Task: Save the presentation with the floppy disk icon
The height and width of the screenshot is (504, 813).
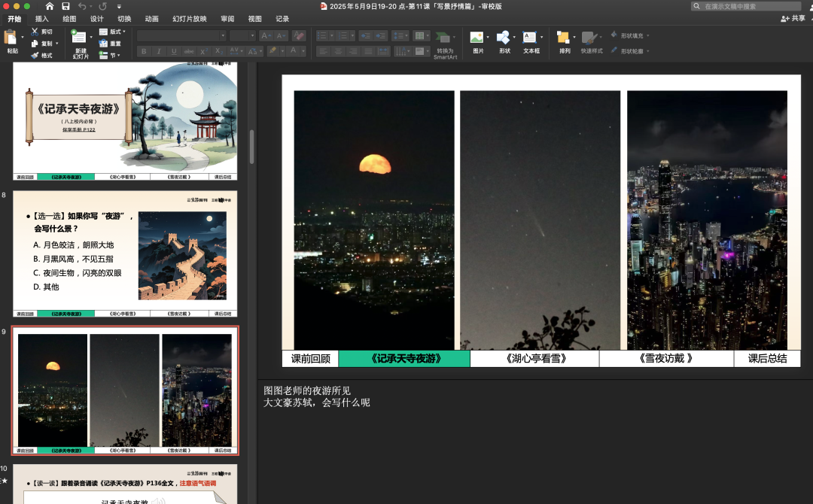Action: (x=65, y=6)
